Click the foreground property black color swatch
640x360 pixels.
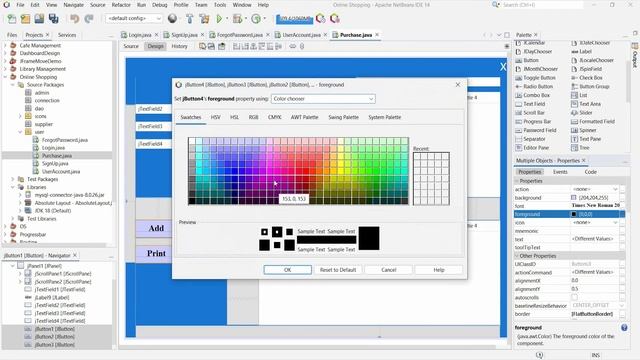pos(573,214)
